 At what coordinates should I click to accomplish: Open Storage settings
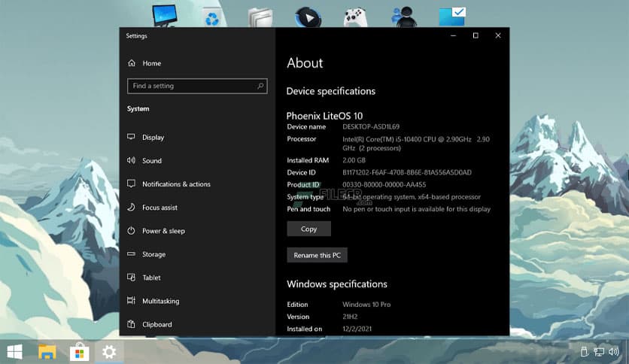(x=153, y=254)
